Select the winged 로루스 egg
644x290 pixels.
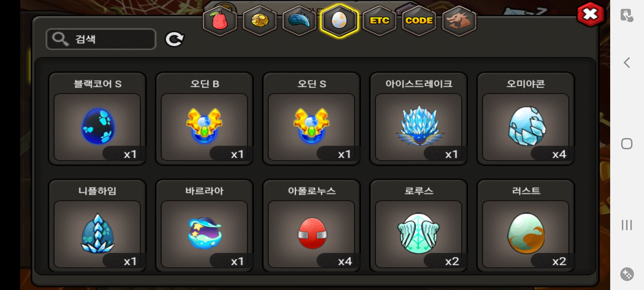point(419,226)
